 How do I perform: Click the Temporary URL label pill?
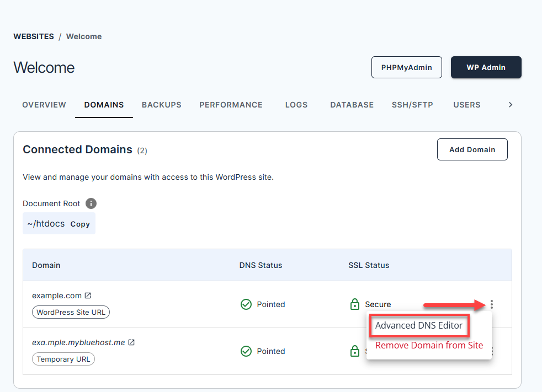pyautogui.click(x=63, y=359)
